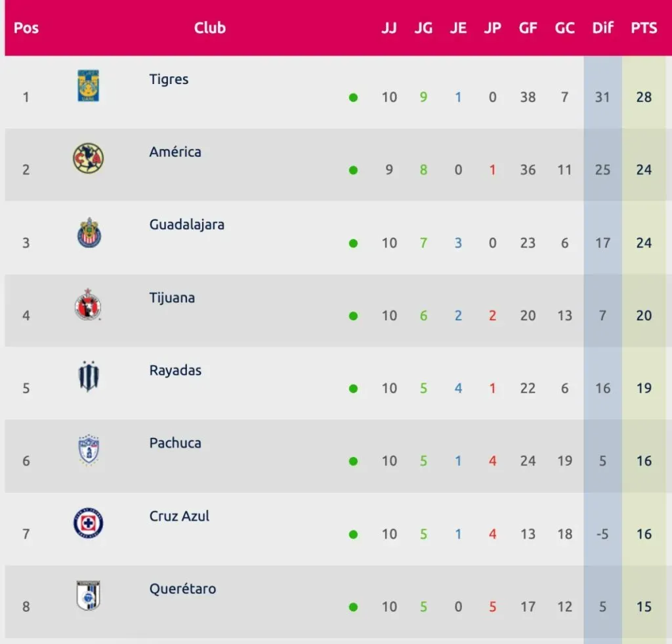The width and height of the screenshot is (672, 644).
Task: Open the Tigres team link
Action: coord(169,79)
